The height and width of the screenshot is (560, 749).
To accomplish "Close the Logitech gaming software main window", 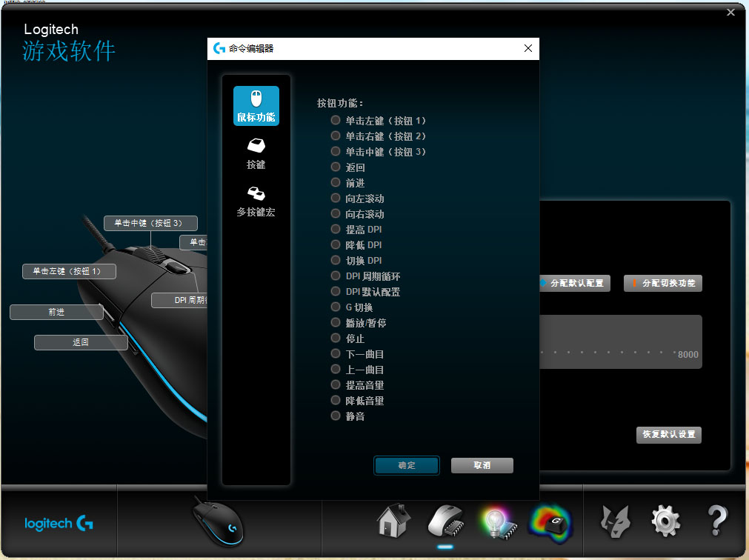I will pyautogui.click(x=730, y=13).
